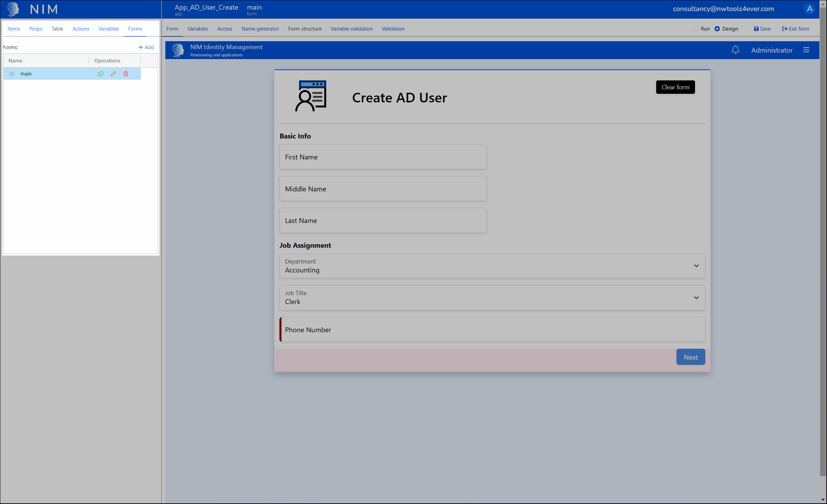This screenshot has height=504, width=827.
Task: Open notifications bell icon
Action: coord(735,50)
